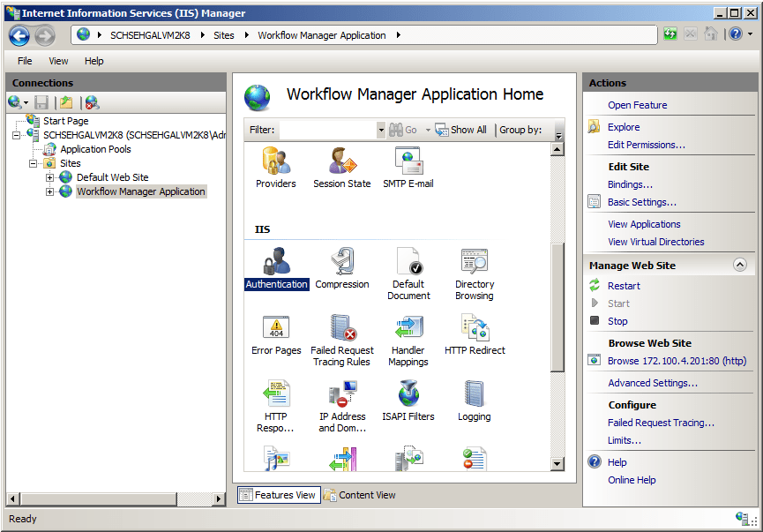Screen dimensions: 763x532
Task: Collapse the Manage Web Site section
Action: (x=740, y=265)
